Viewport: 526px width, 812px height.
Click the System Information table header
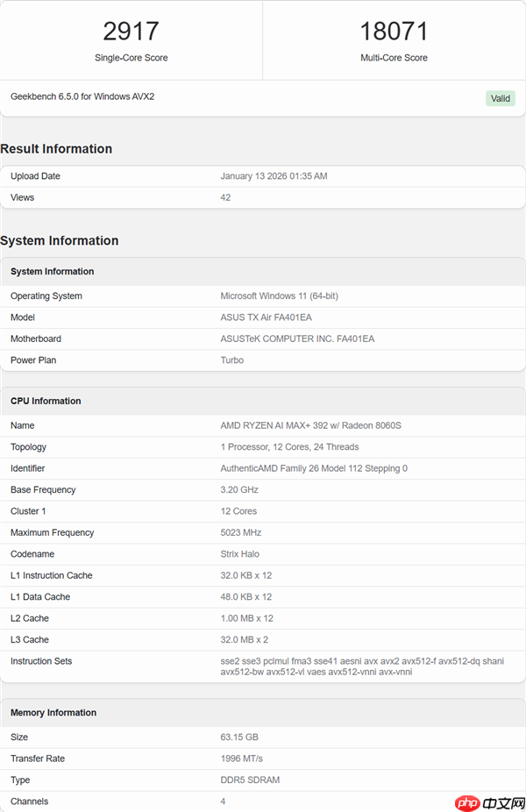tap(52, 272)
